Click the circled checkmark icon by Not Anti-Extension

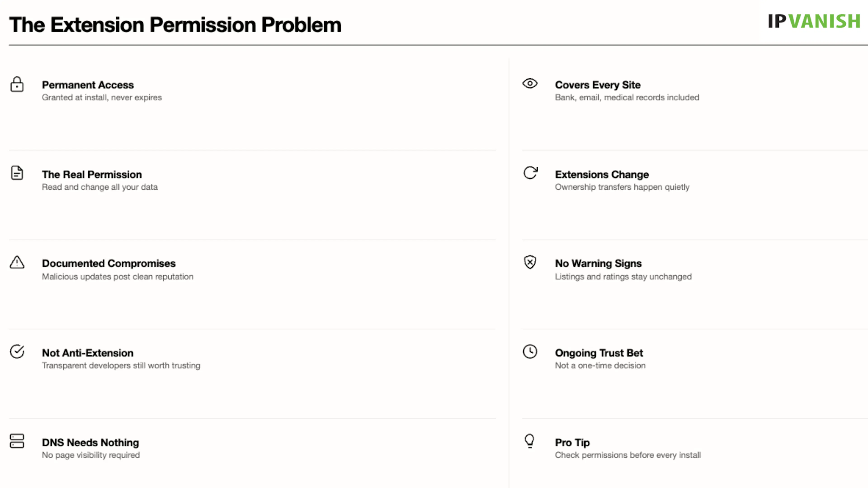pos(17,352)
